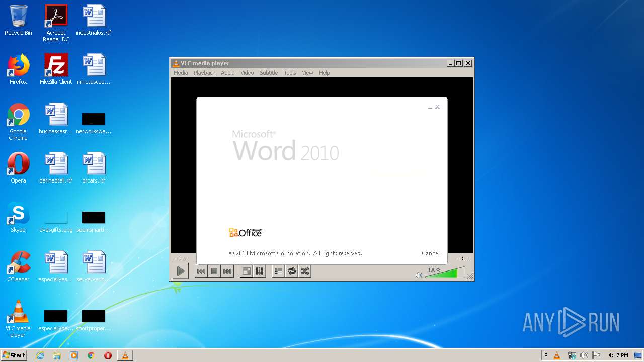
Task: Click the previous media button in VLC
Action: [201, 271]
